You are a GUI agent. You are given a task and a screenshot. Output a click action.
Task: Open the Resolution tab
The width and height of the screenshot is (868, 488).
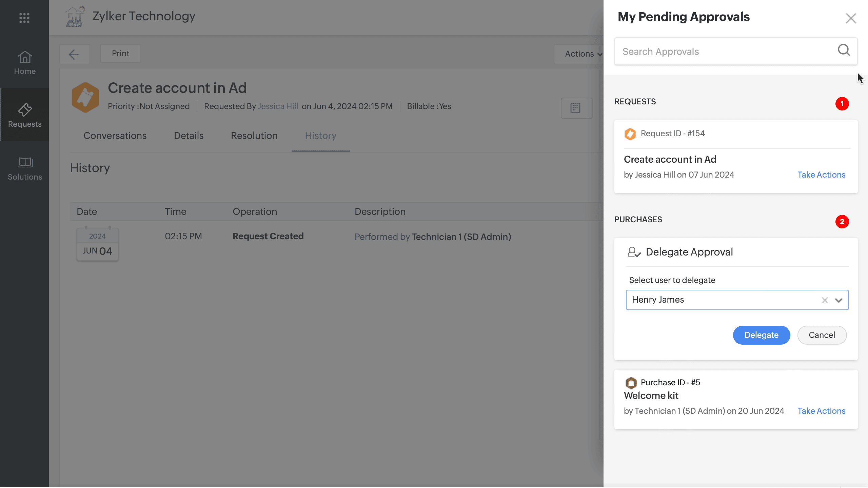[254, 136]
